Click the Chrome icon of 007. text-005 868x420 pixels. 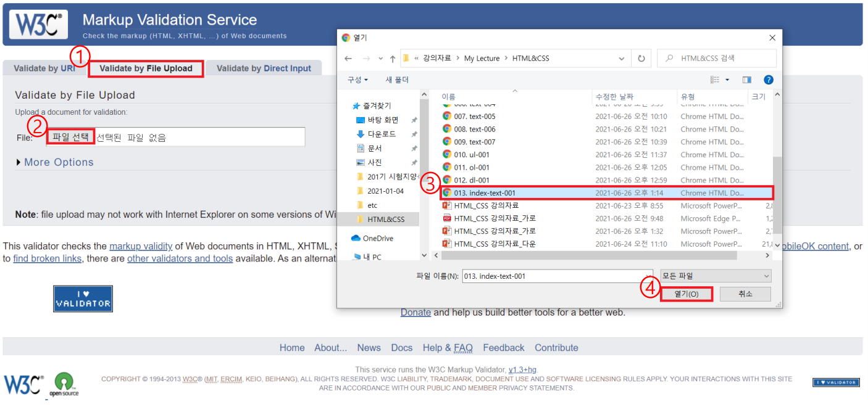click(447, 116)
